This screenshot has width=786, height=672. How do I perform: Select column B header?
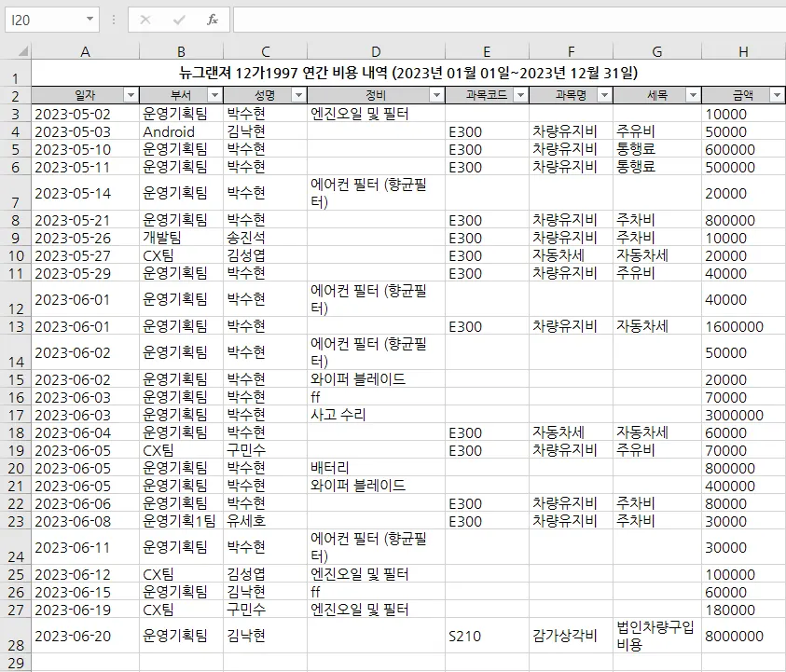click(181, 51)
